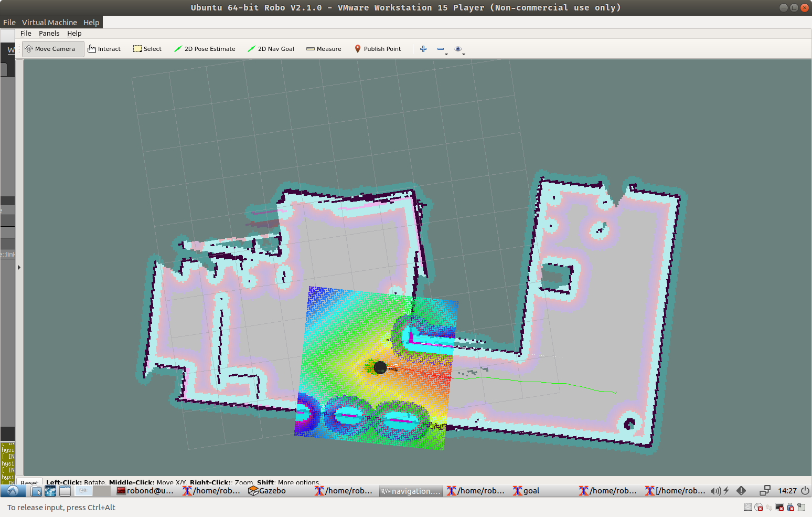
Task: Click the VMware CD/DVD drive status icon
Action: (758, 507)
